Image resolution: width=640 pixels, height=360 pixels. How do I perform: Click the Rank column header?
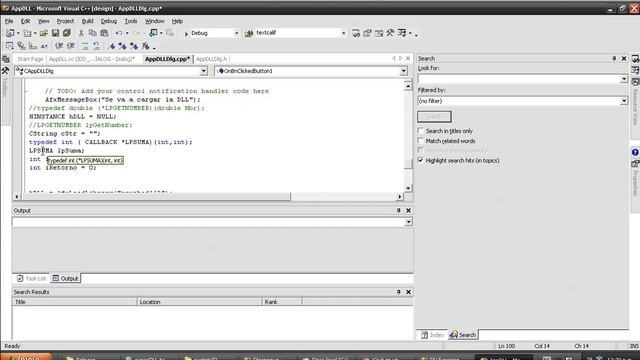coord(282,302)
